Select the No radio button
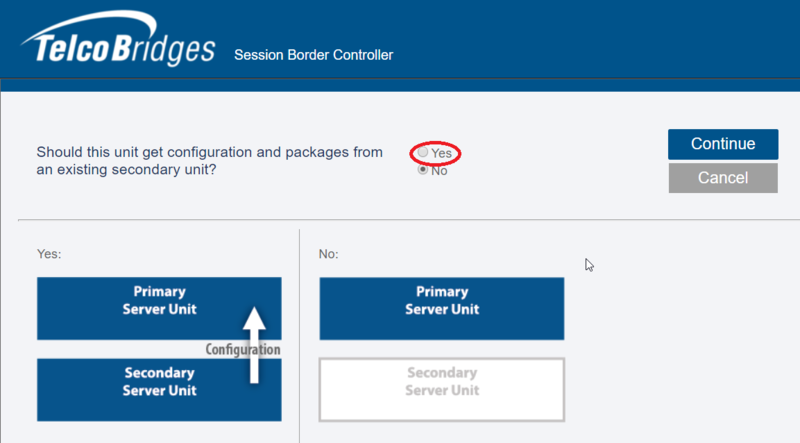The image size is (800, 443). pos(422,169)
